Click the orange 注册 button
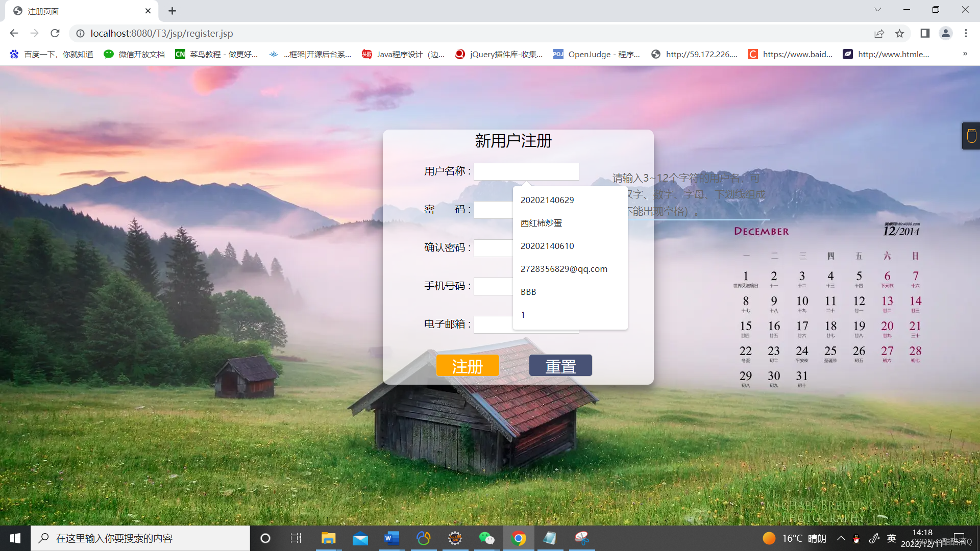Viewport: 980px width, 551px height. tap(467, 366)
